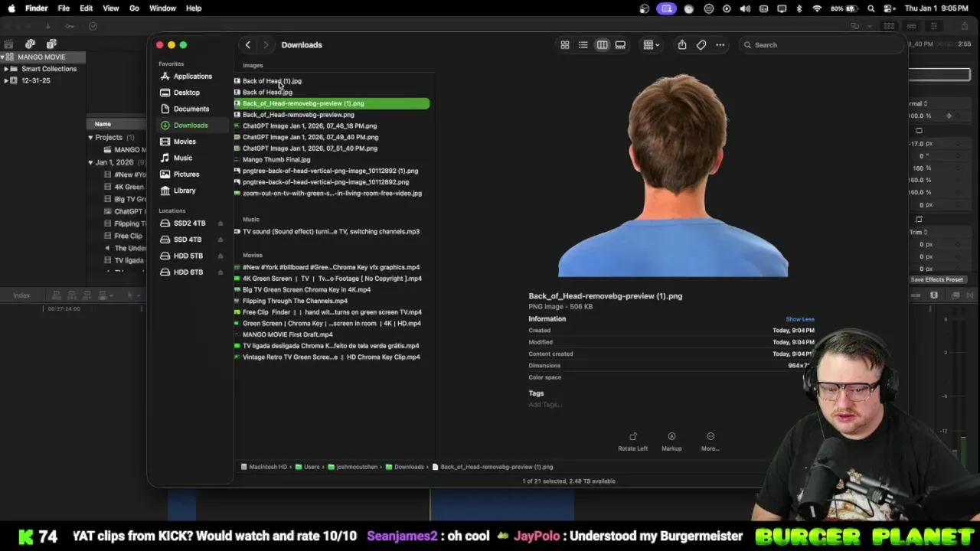Open the Apple menu
Screen dimensions: 980x551
coord(11,8)
